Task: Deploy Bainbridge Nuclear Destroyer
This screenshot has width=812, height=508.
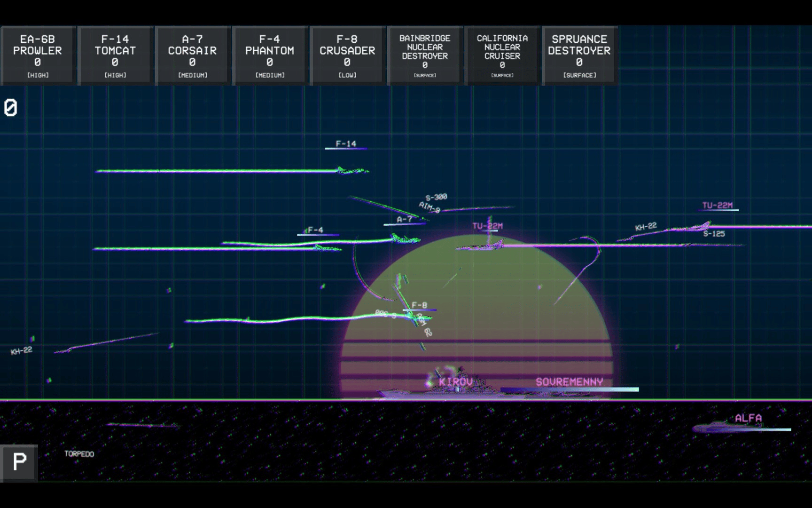Action: pyautogui.click(x=425, y=56)
